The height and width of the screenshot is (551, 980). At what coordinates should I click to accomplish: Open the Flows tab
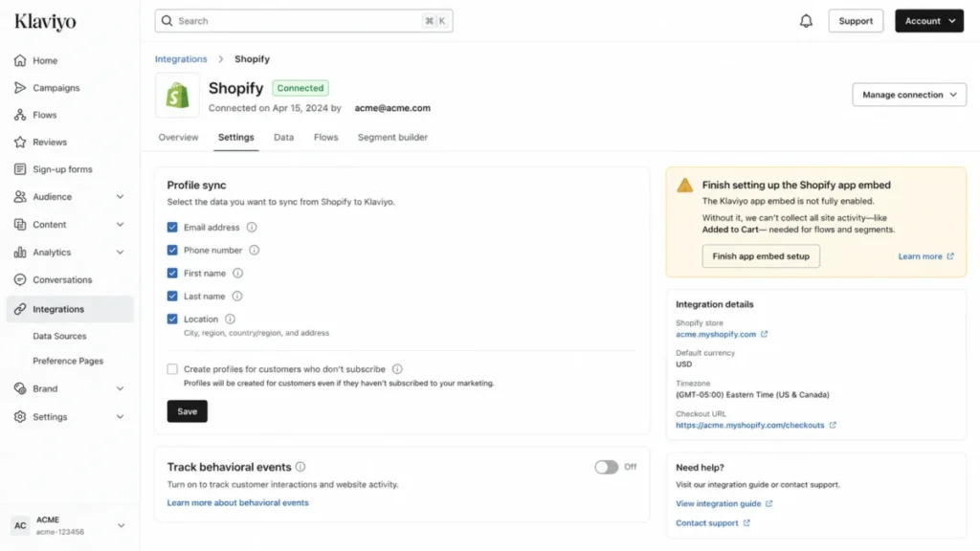pos(325,138)
